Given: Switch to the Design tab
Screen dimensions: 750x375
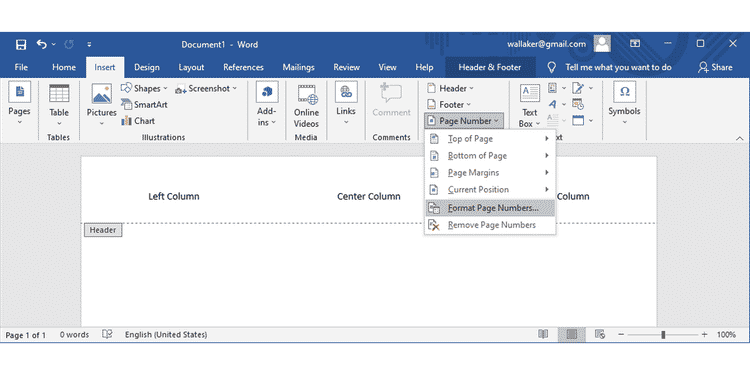Looking at the screenshot, I should [x=147, y=67].
